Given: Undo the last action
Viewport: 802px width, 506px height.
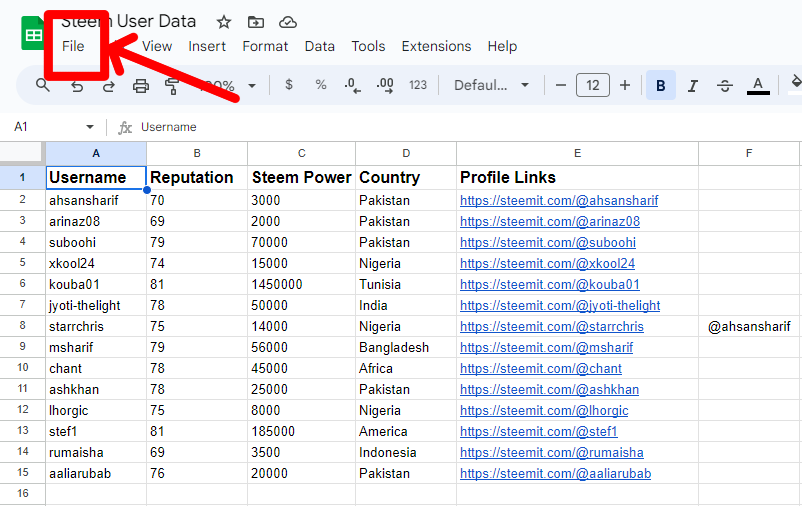Looking at the screenshot, I should [x=77, y=85].
